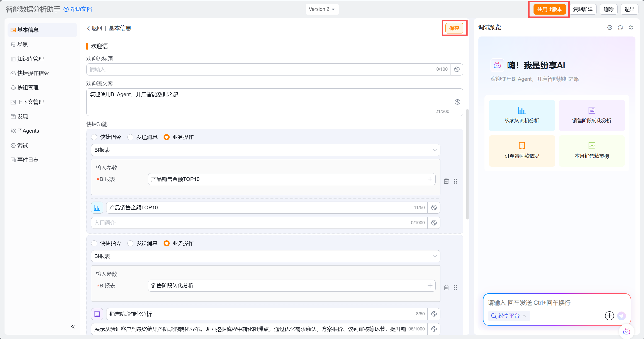Click the purple document icon beside 销售阶段转化分析
This screenshot has height=339, width=644.
point(97,314)
